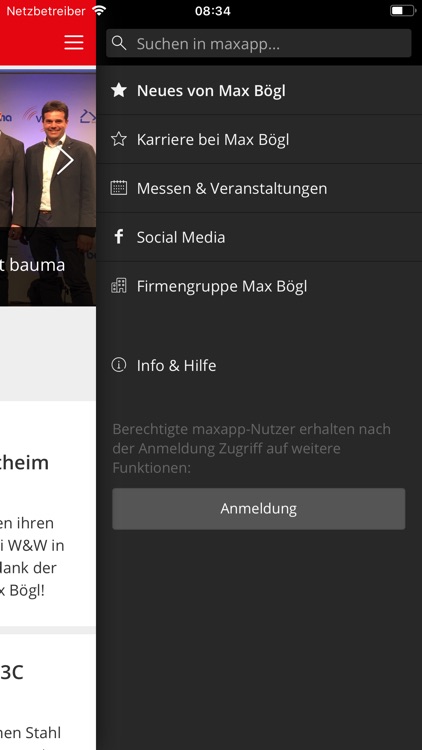The height and width of the screenshot is (750, 422).
Task: Tap the clock showing 08:34
Action: pyautogui.click(x=212, y=11)
